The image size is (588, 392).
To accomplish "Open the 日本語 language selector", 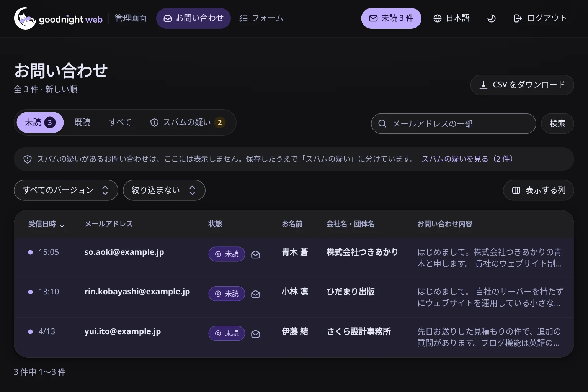I will 451,18.
